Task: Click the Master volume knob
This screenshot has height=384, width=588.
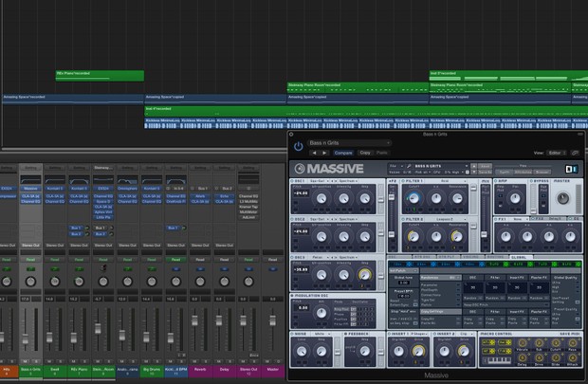Action: coord(563,198)
